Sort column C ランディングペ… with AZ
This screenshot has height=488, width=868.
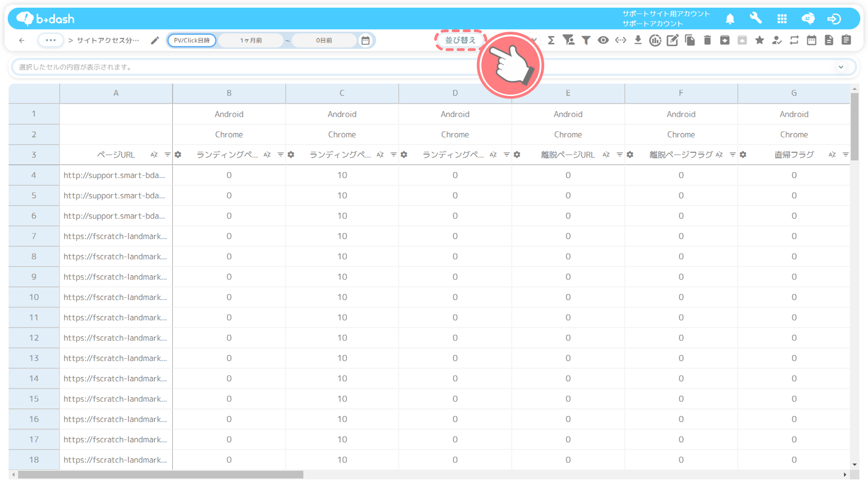pyautogui.click(x=380, y=155)
